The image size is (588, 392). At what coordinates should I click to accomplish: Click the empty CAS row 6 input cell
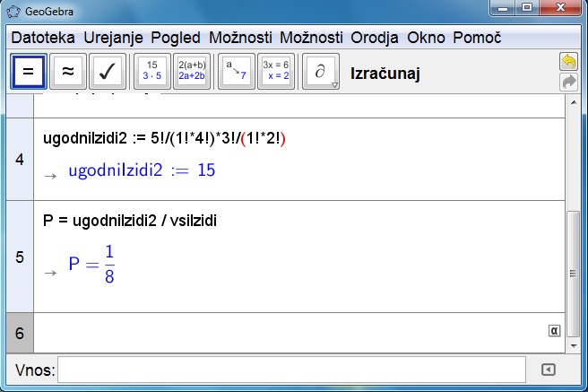(298, 333)
